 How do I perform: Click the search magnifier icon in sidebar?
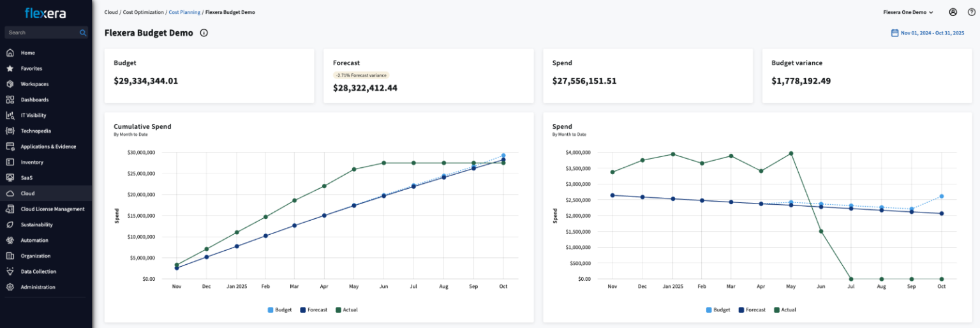tap(83, 33)
